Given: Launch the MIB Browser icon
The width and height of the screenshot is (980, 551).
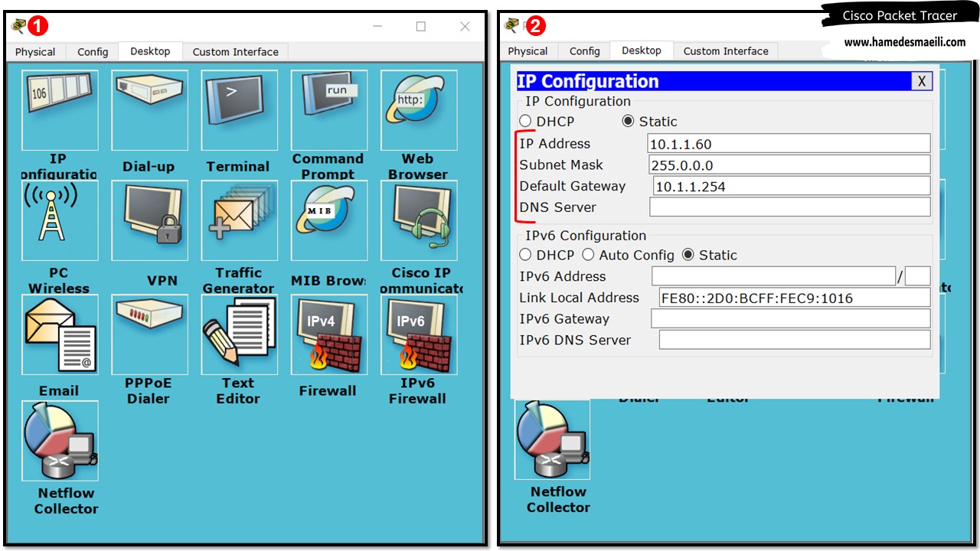Looking at the screenshot, I should (x=329, y=220).
